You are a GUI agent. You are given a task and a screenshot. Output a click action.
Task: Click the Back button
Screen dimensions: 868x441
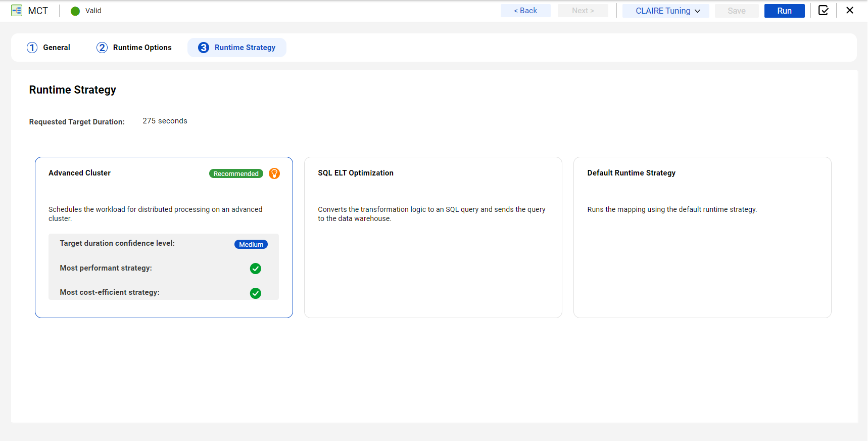click(525, 11)
